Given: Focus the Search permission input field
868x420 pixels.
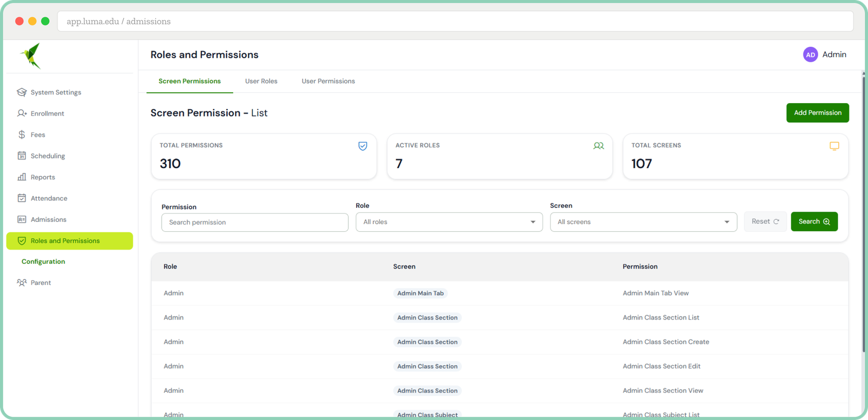Looking at the screenshot, I should point(255,222).
